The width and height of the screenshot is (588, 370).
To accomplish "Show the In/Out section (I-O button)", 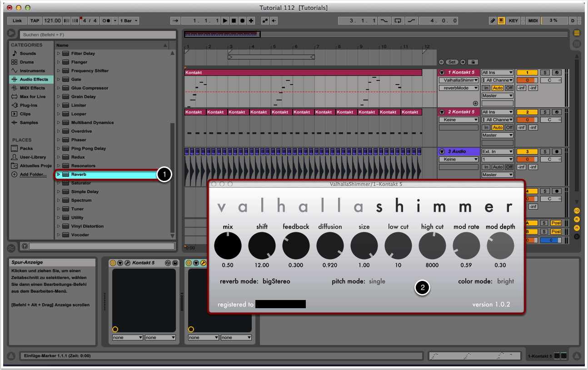I will [x=577, y=211].
